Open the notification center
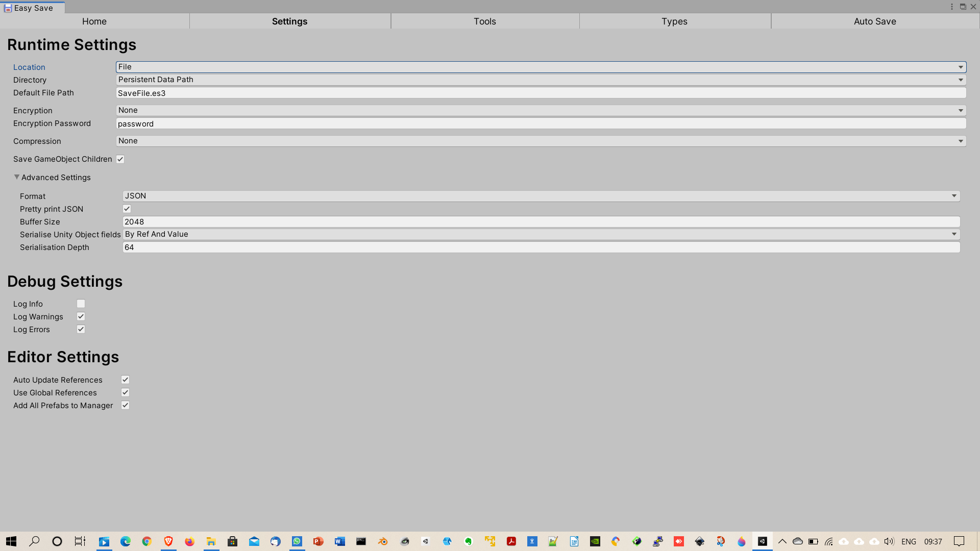The width and height of the screenshot is (980, 551). (x=959, y=541)
